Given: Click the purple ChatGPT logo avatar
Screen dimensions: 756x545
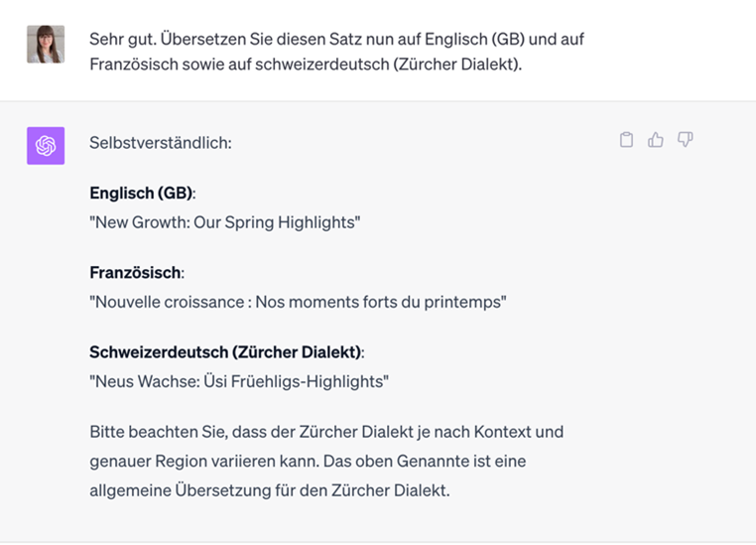Looking at the screenshot, I should (x=46, y=145).
